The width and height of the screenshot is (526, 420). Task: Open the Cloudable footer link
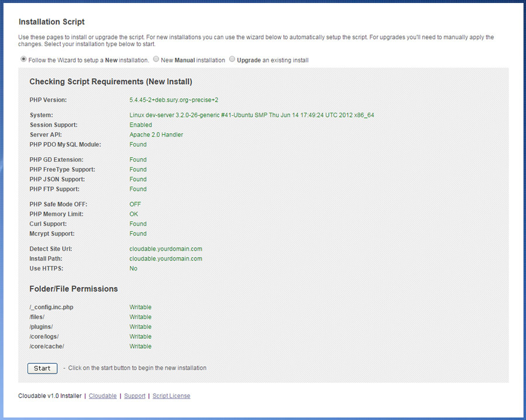(x=103, y=396)
